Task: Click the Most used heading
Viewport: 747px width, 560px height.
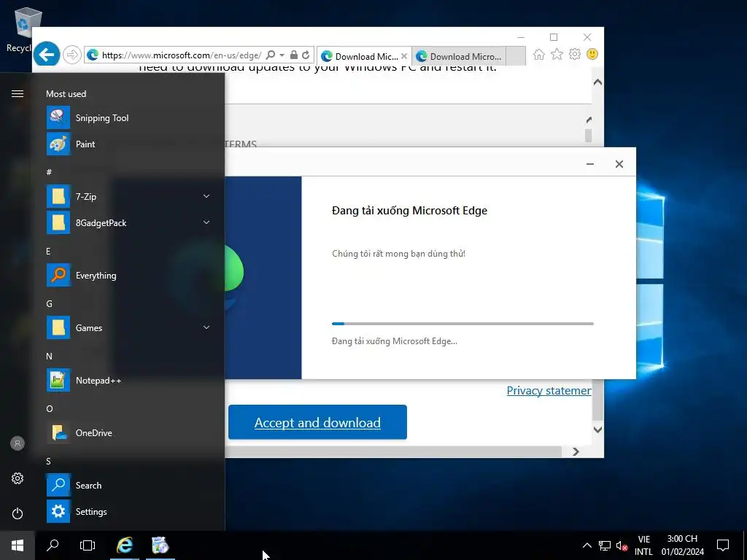Action: [66, 94]
